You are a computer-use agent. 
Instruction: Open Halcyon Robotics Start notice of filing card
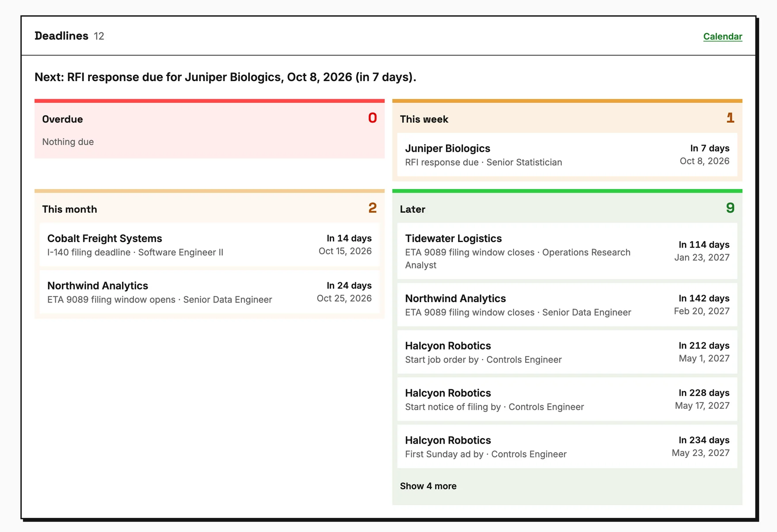coord(567,399)
